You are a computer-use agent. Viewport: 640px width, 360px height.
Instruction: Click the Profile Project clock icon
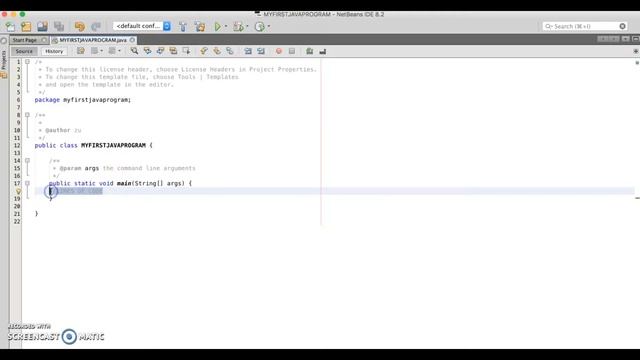(260, 27)
